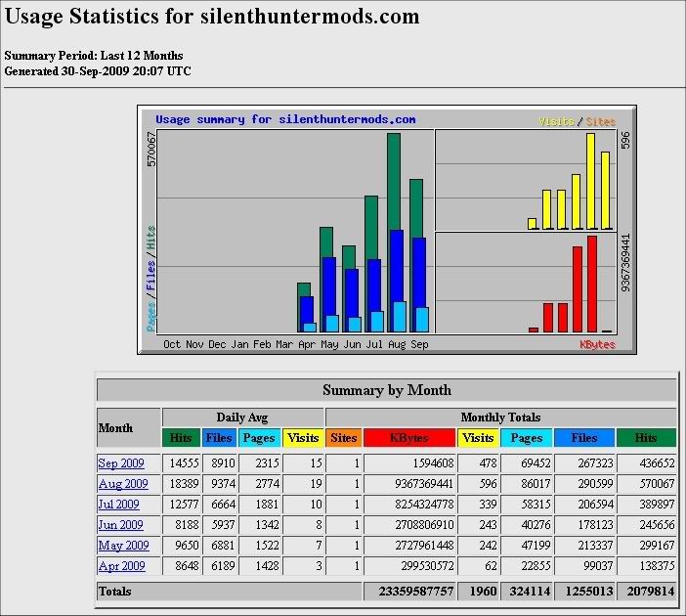This screenshot has height=616, width=686.
Task: Click total hits value 2079814
Action: click(651, 592)
